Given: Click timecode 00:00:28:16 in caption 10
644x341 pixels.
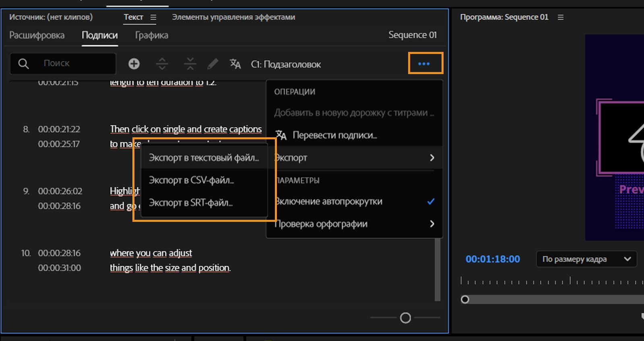Looking at the screenshot, I should (59, 253).
